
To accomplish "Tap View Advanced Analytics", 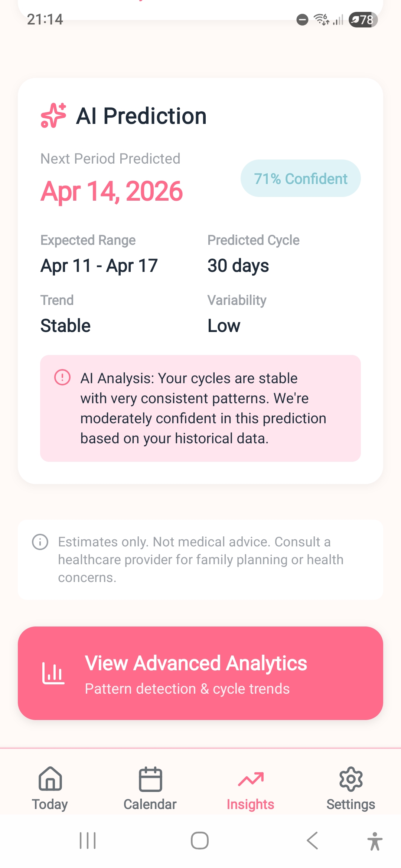I will pos(200,675).
